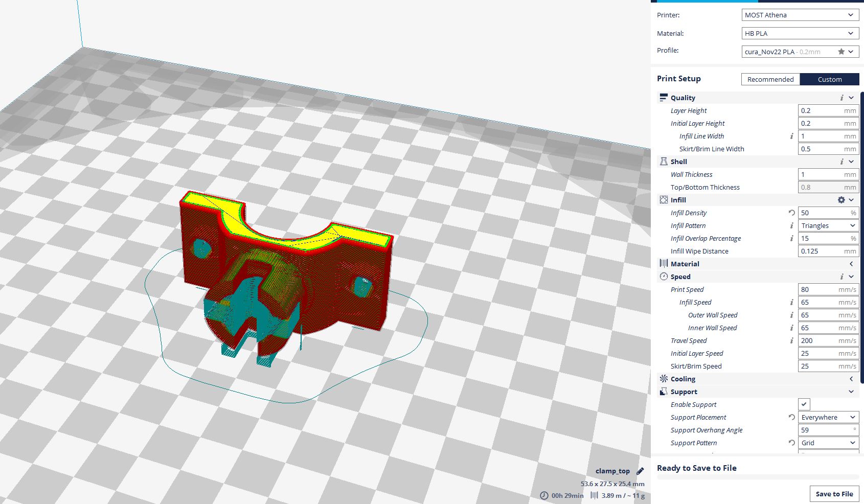Screen dimensions: 864x504
Task: Reset Support Pattern with the revert arrow
Action: [791, 443]
